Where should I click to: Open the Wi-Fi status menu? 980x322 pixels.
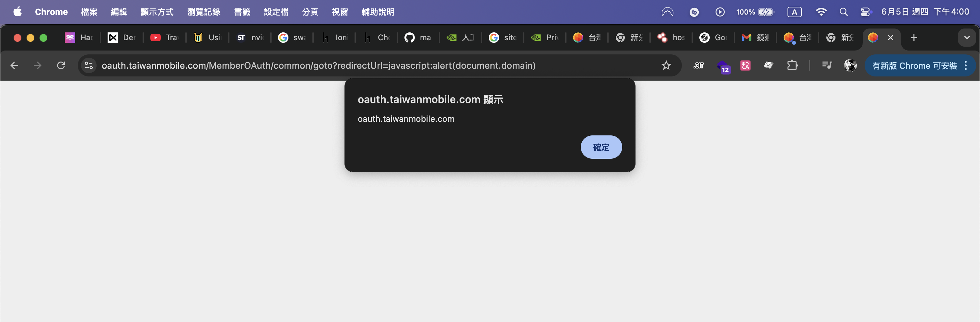[x=821, y=12]
